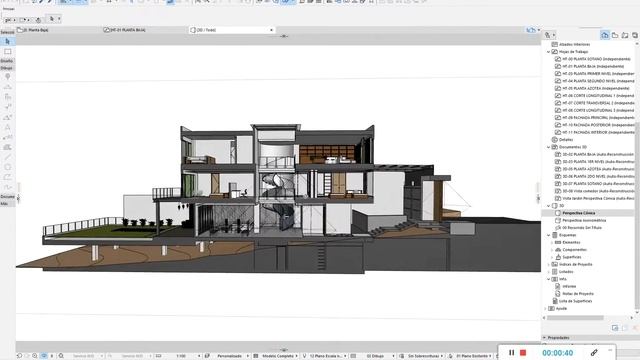Click the Orbit eye icon in bottom bar

pyautogui.click(x=44, y=356)
